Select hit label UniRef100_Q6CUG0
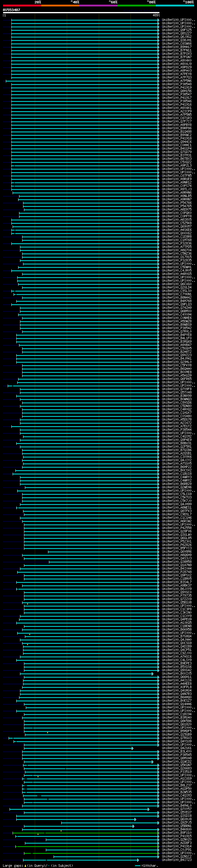Screen dimensions: 197x868 (x=177, y=284)
